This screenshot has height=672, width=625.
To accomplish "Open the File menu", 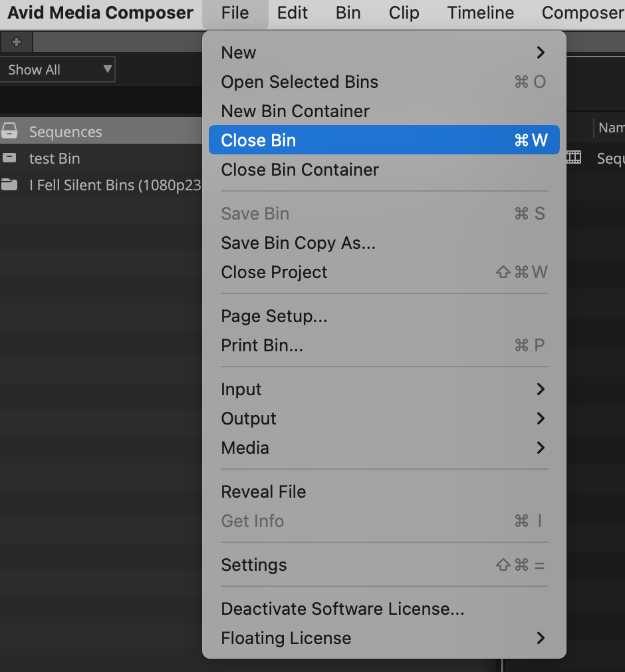I will (235, 13).
